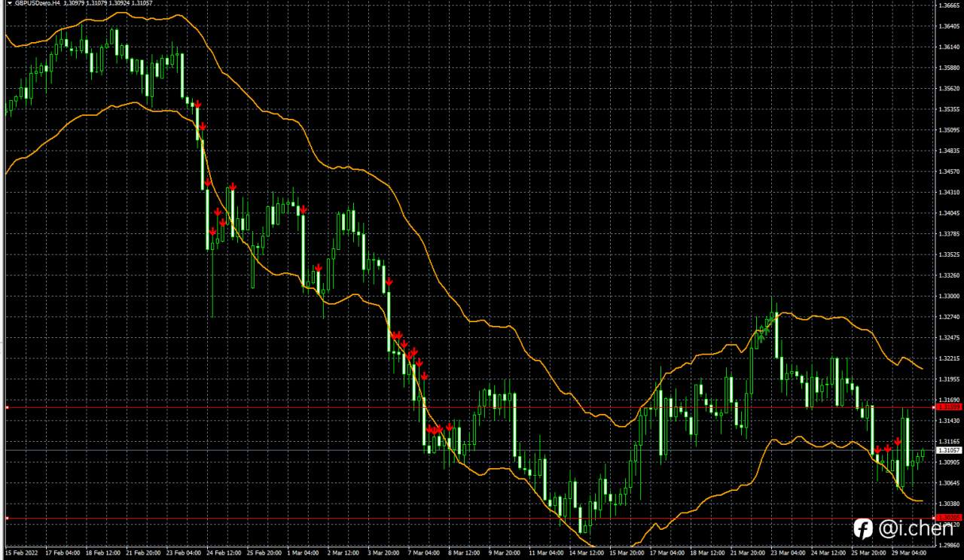Click the 1.34045 price axis label
Viewport: 964px width, 560px height.
click(x=949, y=213)
